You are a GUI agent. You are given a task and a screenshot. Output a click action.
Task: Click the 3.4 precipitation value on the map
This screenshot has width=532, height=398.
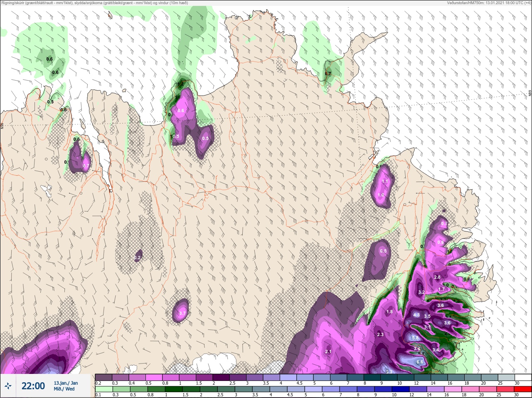(435, 350)
